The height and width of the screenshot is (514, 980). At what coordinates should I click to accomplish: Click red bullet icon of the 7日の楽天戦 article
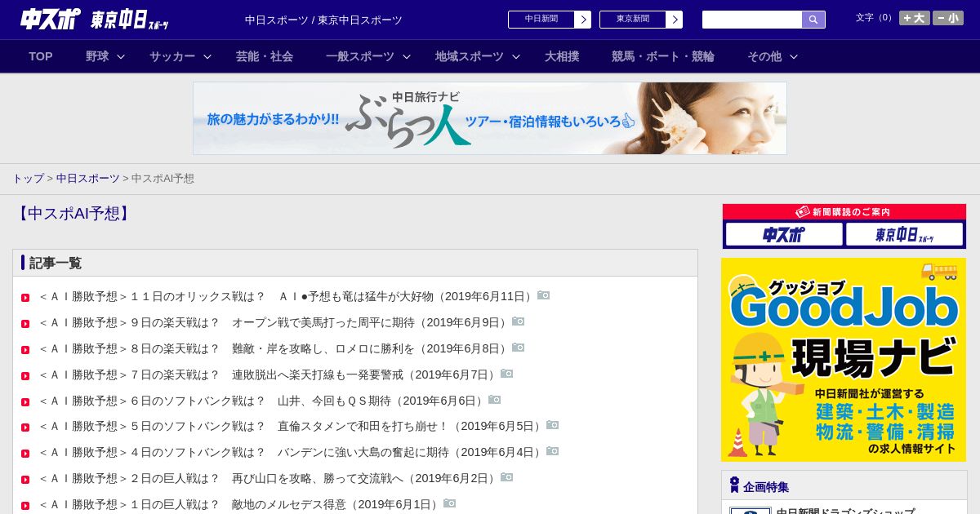coord(25,376)
